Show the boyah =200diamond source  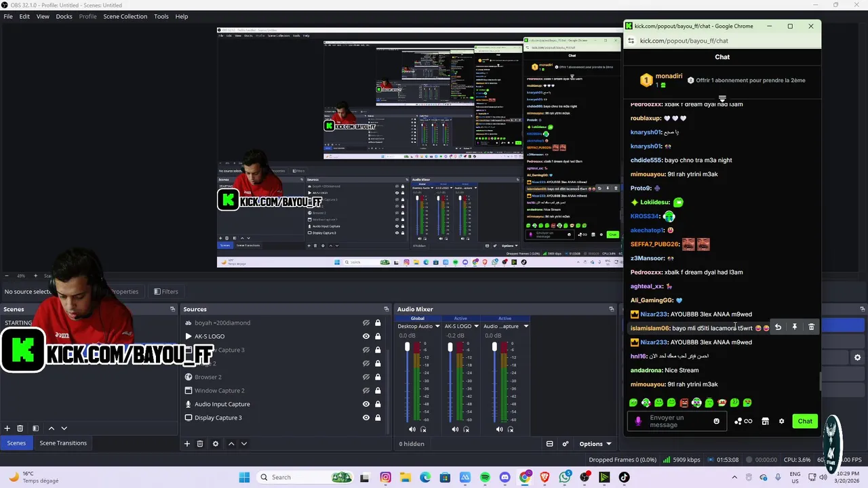366,323
